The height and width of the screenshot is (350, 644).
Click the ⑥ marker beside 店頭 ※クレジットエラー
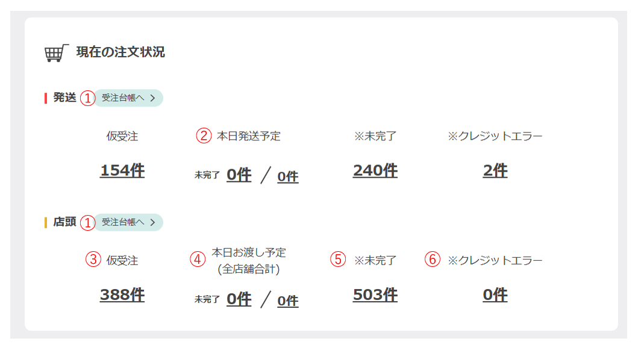433,260
